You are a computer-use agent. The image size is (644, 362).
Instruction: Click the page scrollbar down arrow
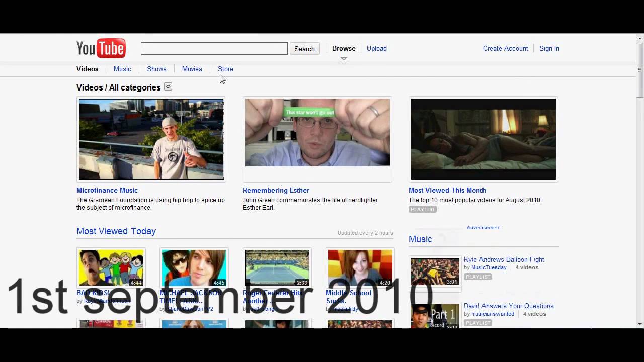coord(639,324)
